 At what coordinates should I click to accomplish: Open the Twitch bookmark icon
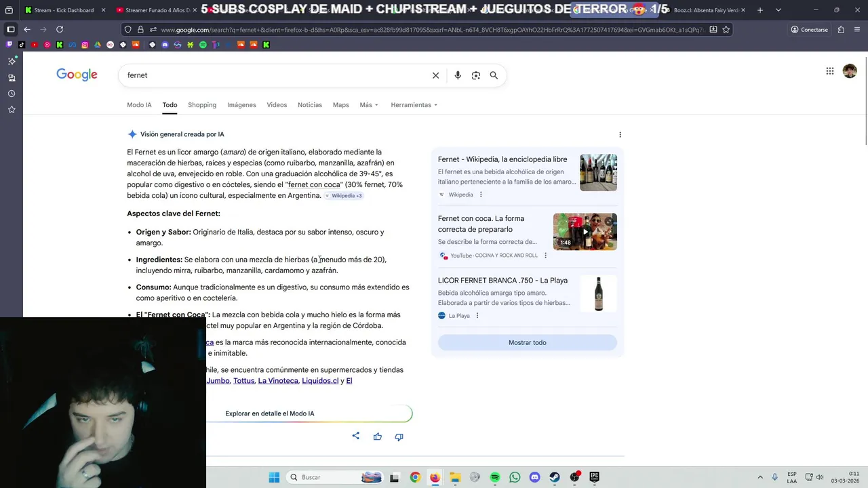pos(9,45)
